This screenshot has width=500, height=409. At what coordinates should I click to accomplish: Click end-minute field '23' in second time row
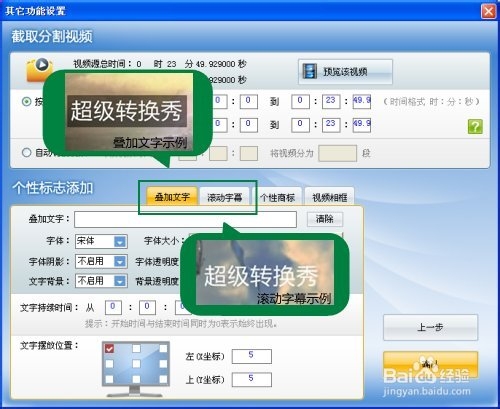pyautogui.click(x=331, y=125)
